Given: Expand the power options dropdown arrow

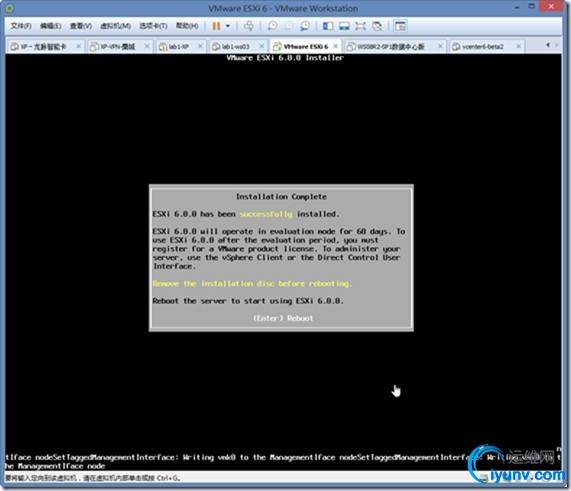Looking at the screenshot, I should (x=228, y=26).
